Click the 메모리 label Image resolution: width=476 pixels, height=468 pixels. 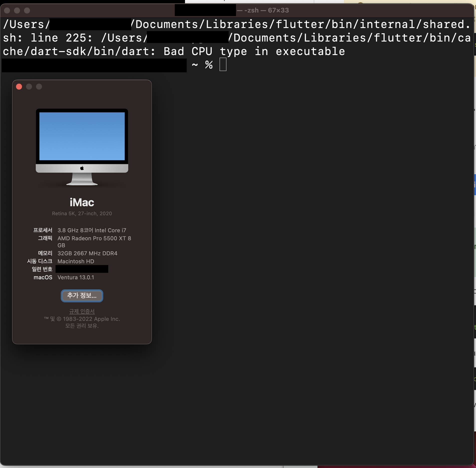[45, 253]
